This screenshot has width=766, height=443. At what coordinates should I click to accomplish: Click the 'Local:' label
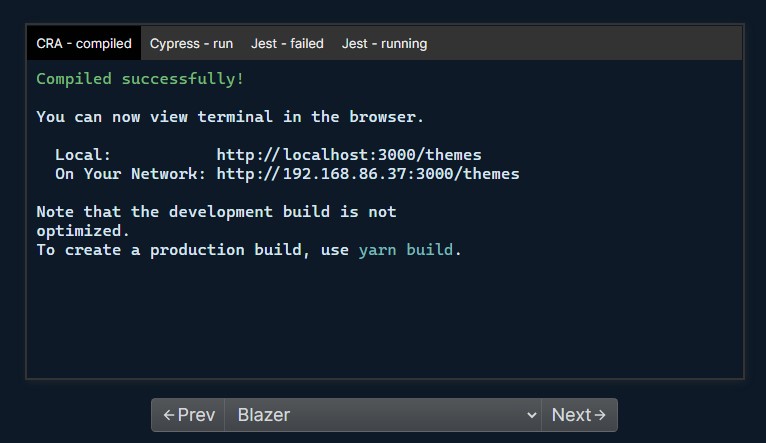click(x=83, y=155)
